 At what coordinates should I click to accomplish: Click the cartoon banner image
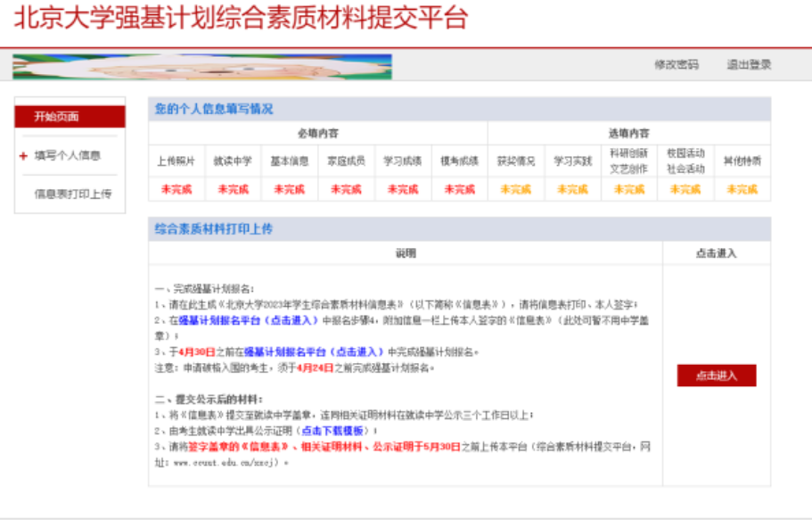(202, 67)
